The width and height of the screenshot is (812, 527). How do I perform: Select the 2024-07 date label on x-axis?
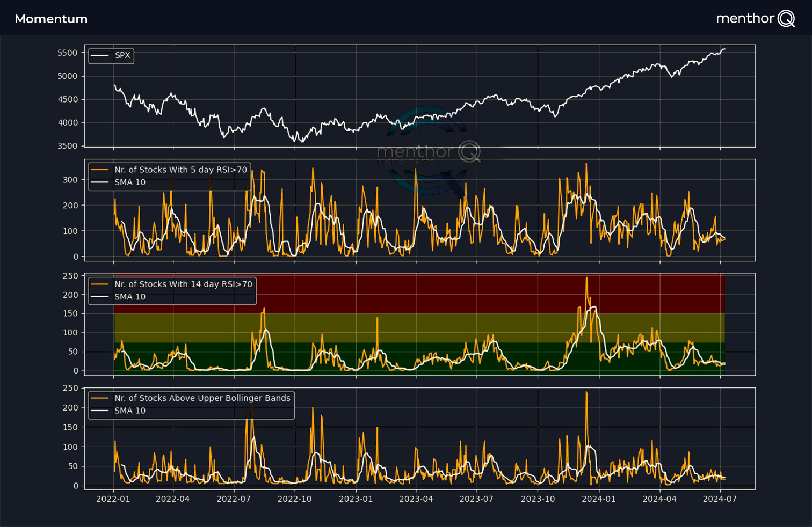pos(720,499)
